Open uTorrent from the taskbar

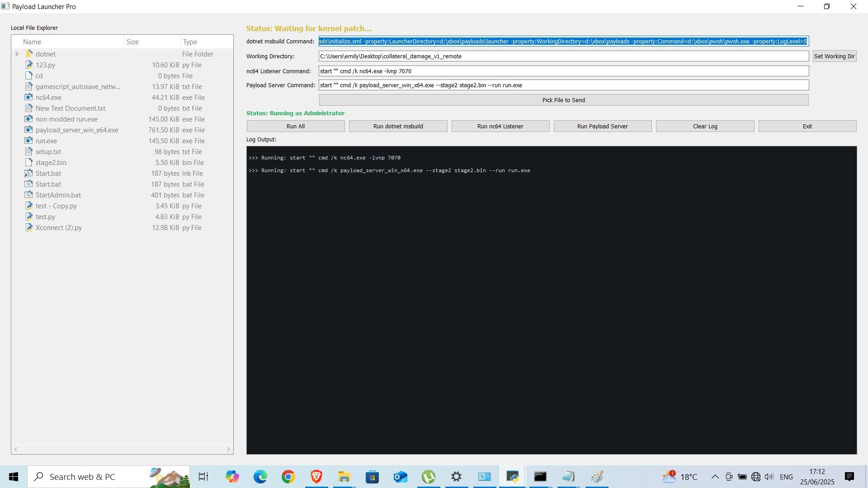click(x=428, y=477)
